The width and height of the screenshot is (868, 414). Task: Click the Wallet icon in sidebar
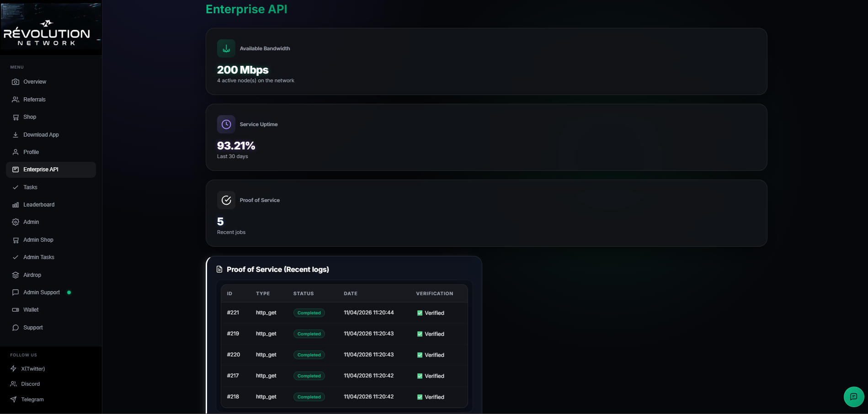click(16, 310)
